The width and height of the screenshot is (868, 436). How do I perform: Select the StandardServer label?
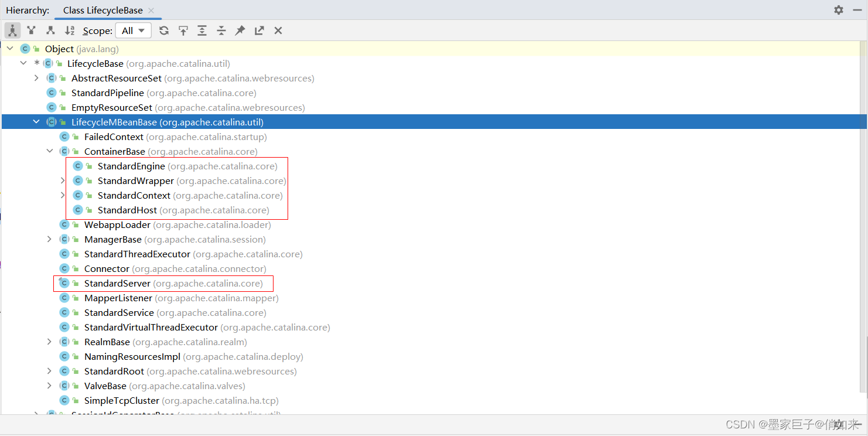click(x=117, y=283)
